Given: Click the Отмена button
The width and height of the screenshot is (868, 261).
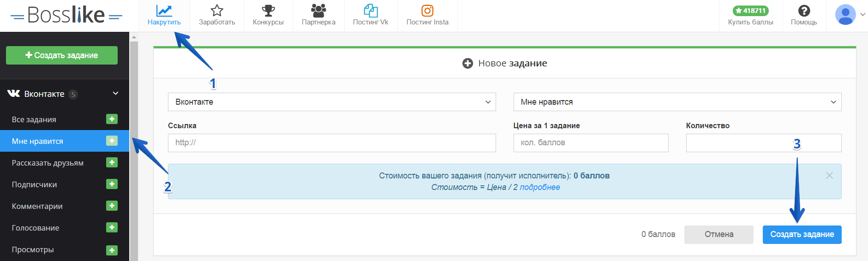Looking at the screenshot, I should click(x=719, y=234).
